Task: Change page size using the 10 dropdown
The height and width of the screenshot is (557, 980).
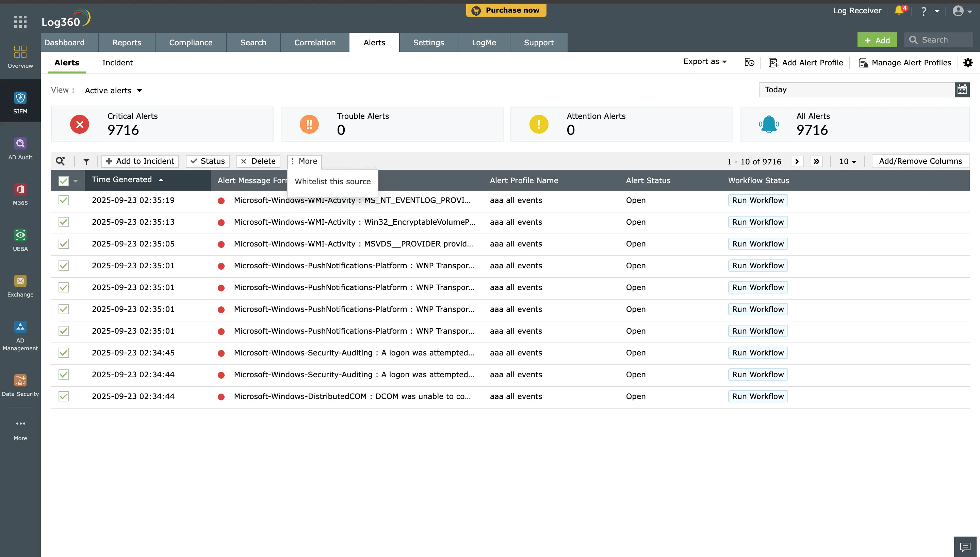Action: click(x=847, y=161)
